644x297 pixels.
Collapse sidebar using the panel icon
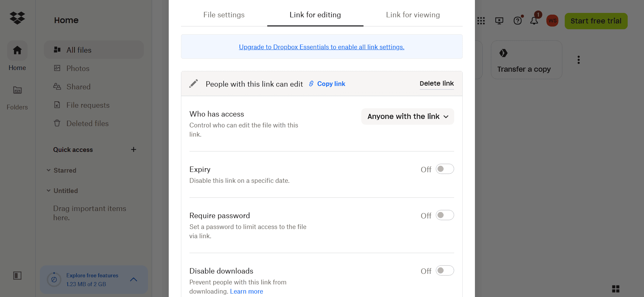17,276
